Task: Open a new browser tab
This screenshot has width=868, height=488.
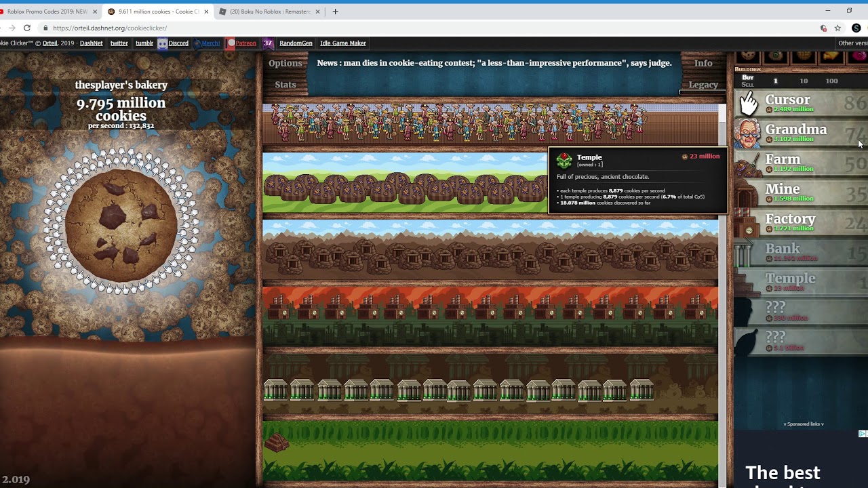Action: [x=335, y=12]
